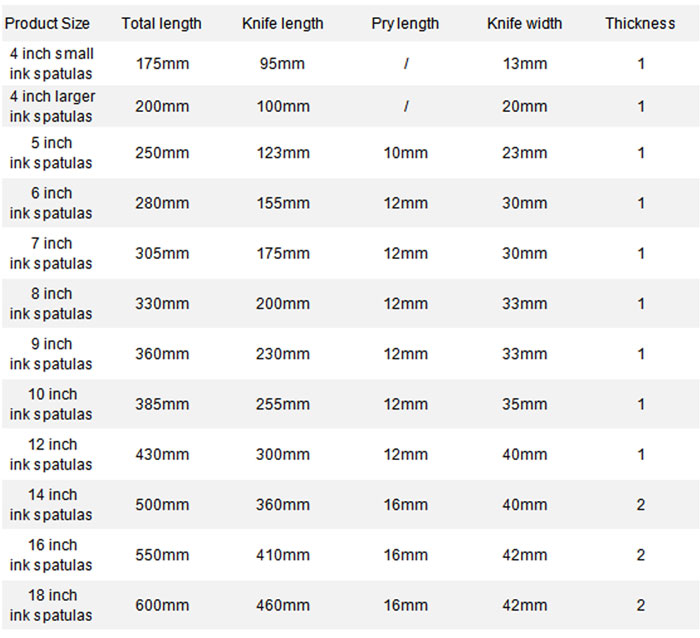Screen dimensions: 700x638
Task: Select the 8 inch ink spatulas label
Action: [x=51, y=304]
